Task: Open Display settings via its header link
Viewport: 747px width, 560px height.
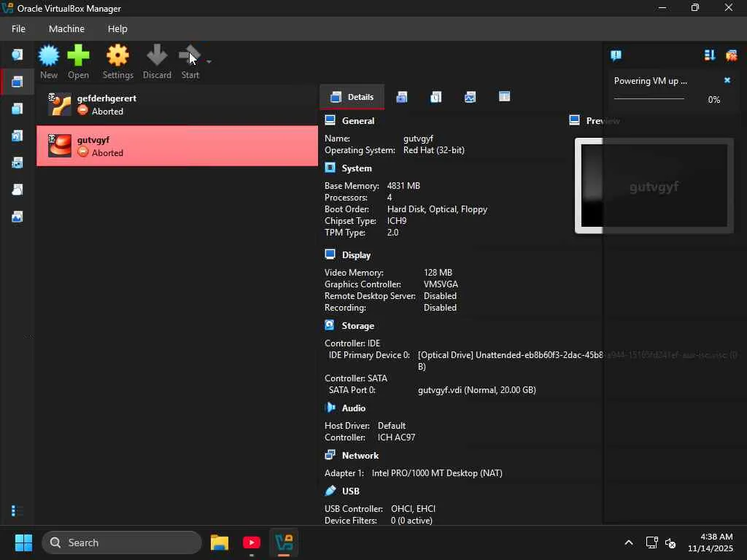Action: [356, 255]
